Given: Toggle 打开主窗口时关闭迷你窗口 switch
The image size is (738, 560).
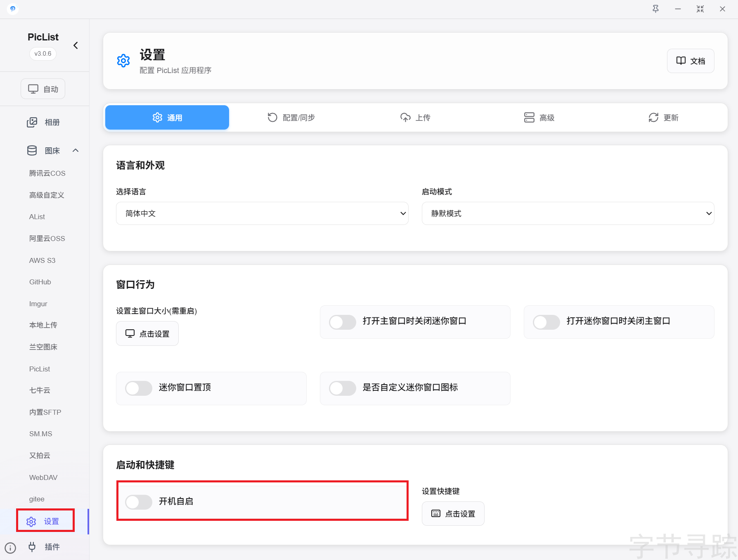Looking at the screenshot, I should 343,322.
